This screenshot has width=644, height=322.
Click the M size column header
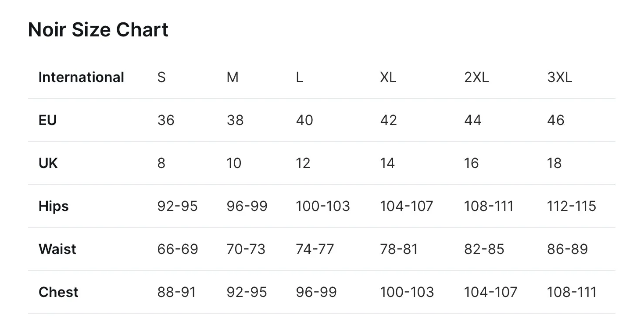(233, 77)
